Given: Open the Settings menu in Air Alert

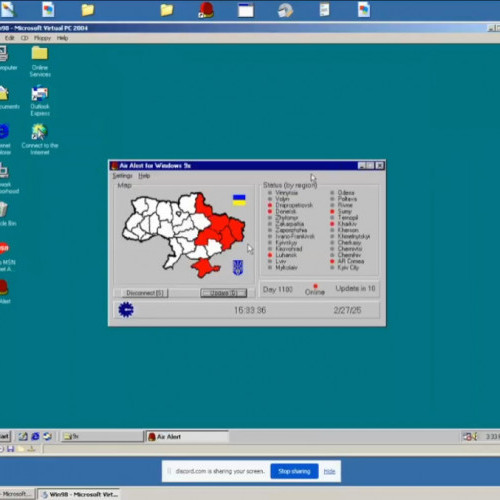Looking at the screenshot, I should [122, 176].
